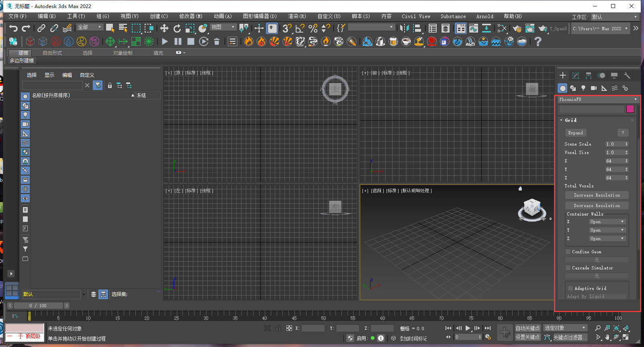644x347 pixels.
Task: Enable the Cascade Simulator checkbox
Action: point(568,268)
